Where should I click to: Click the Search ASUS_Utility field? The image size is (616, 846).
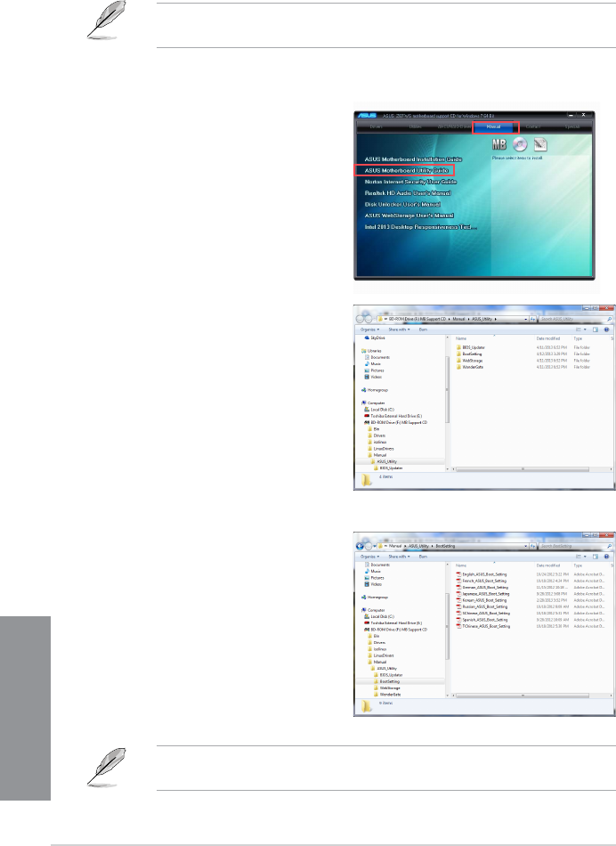(x=574, y=319)
